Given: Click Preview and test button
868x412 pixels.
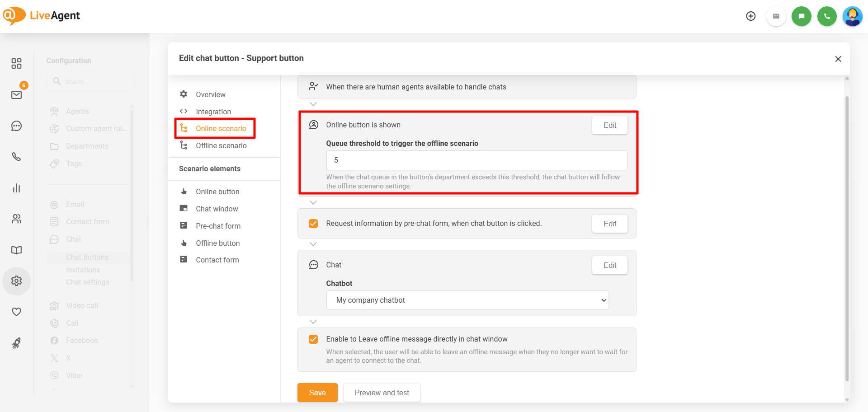Looking at the screenshot, I should pos(382,393).
